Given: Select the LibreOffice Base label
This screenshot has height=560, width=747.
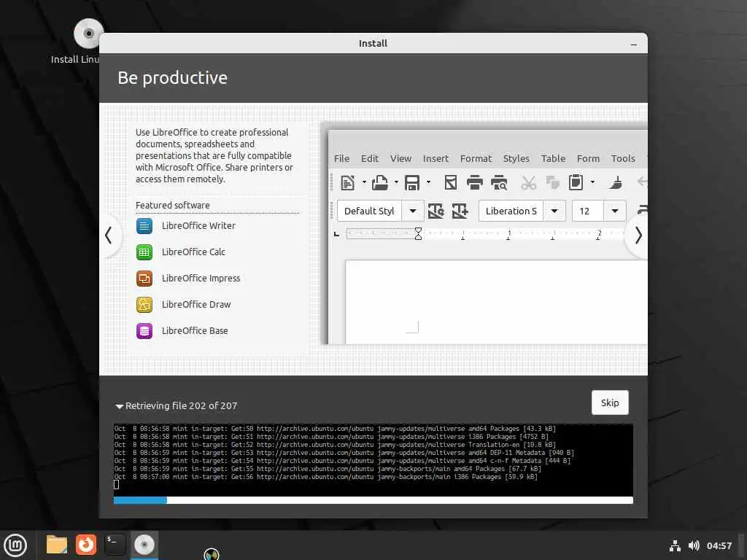Looking at the screenshot, I should pyautogui.click(x=195, y=330).
